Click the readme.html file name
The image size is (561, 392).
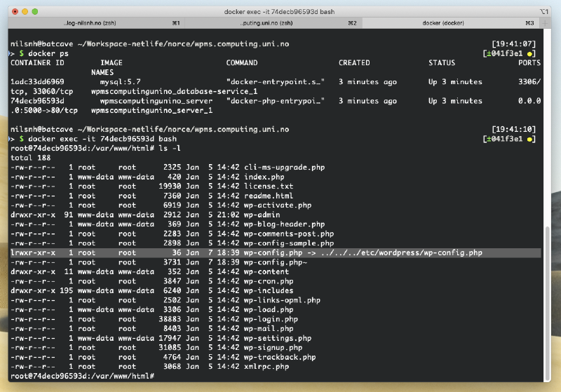click(269, 196)
